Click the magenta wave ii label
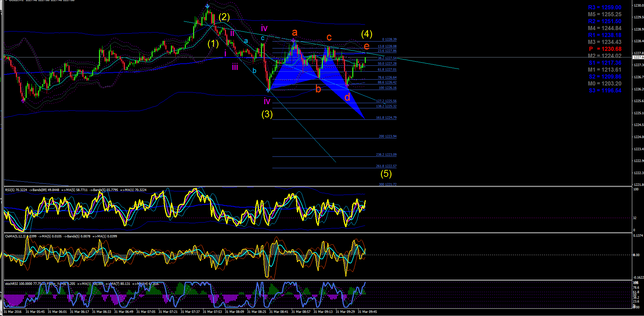Image resolution: width=644 pixels, height=316 pixels. (232, 33)
